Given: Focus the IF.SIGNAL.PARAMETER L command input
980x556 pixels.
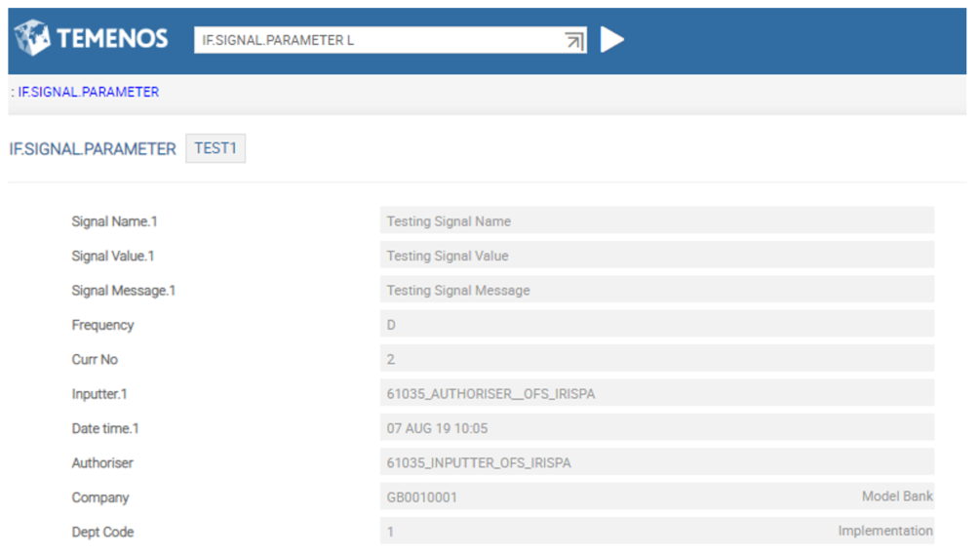Looking at the screenshot, I should tap(375, 40).
